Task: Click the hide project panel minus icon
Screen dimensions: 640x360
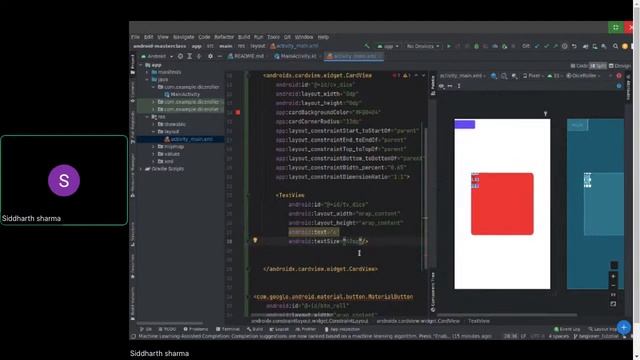Action: tap(220, 56)
